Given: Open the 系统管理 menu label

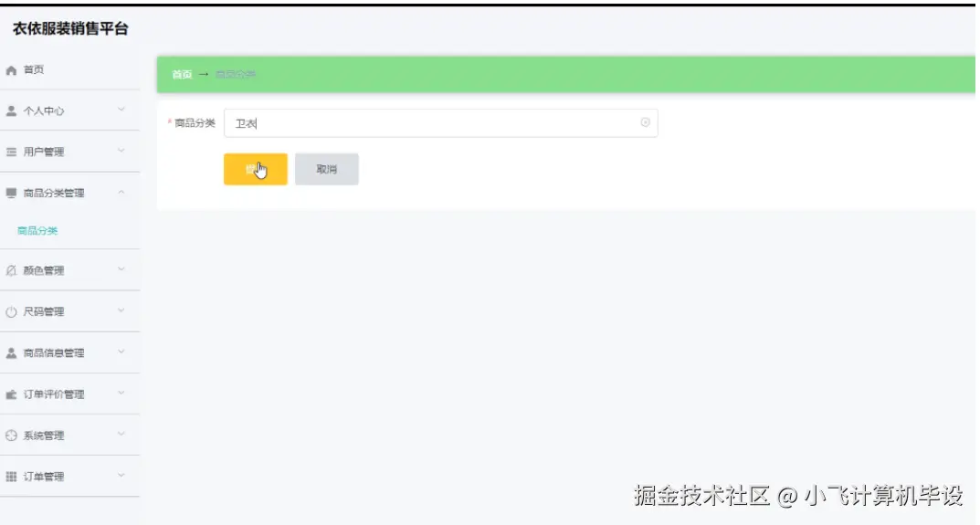Looking at the screenshot, I should (x=44, y=436).
